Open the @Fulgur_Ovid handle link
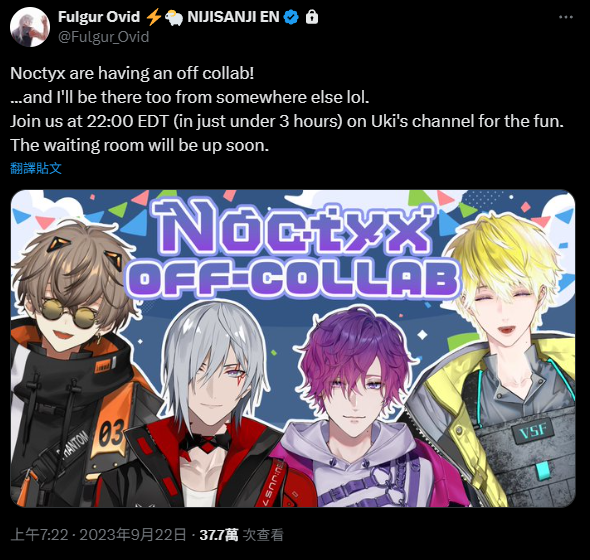The image size is (590, 560). [103, 37]
